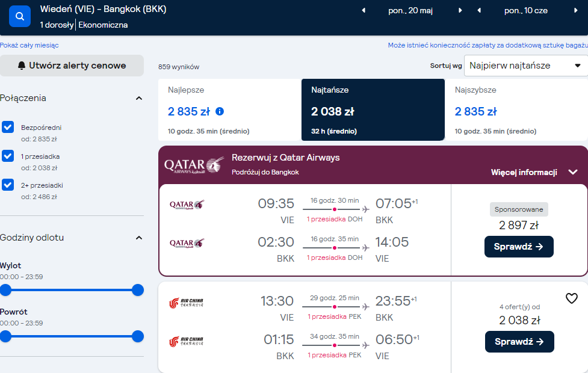Toggle the Bezpośredni checkbox
The image size is (588, 373).
(8, 127)
